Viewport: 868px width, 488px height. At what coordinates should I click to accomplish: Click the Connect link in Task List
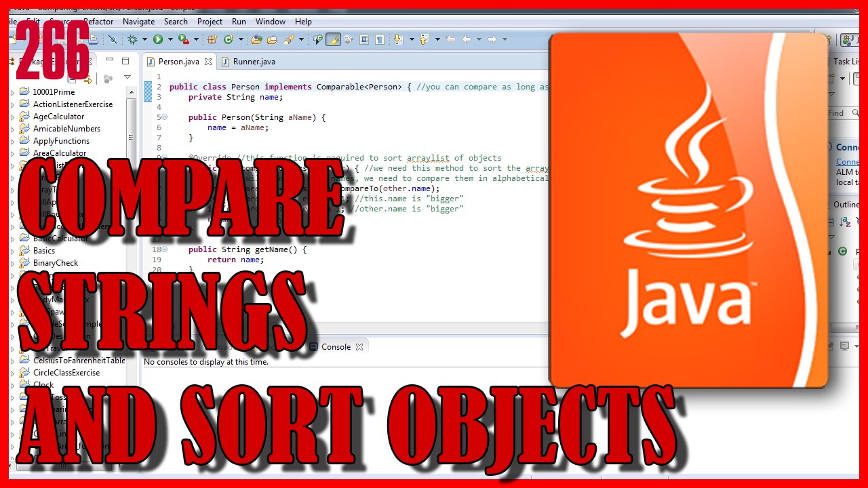coord(848,162)
